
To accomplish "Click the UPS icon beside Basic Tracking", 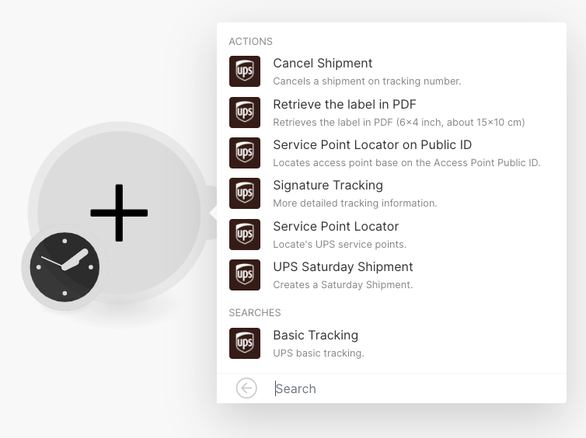I will [x=244, y=343].
